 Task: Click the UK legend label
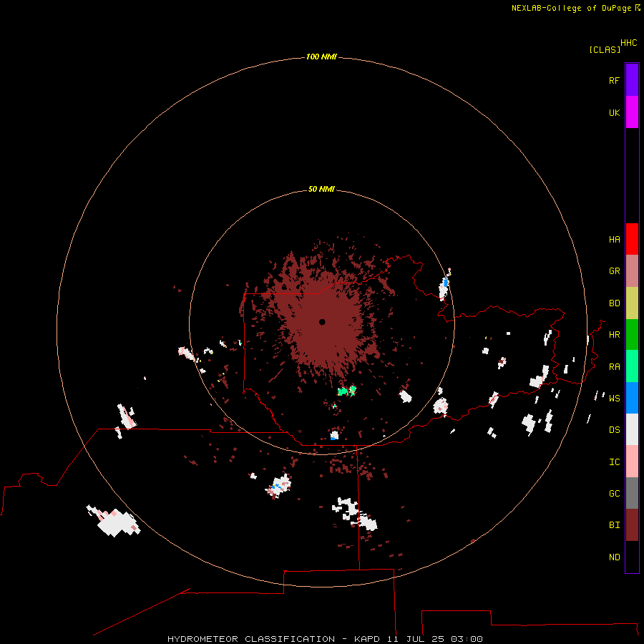[614, 112]
